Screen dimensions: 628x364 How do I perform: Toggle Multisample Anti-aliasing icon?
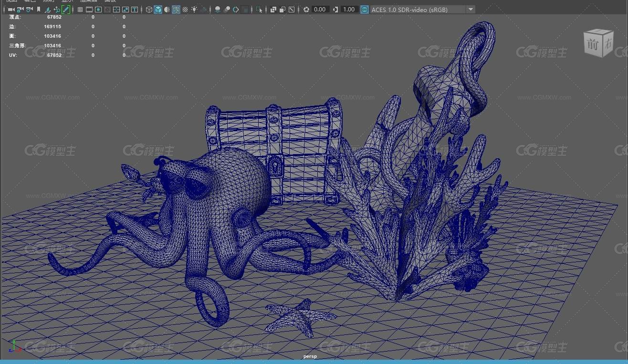coord(236,10)
